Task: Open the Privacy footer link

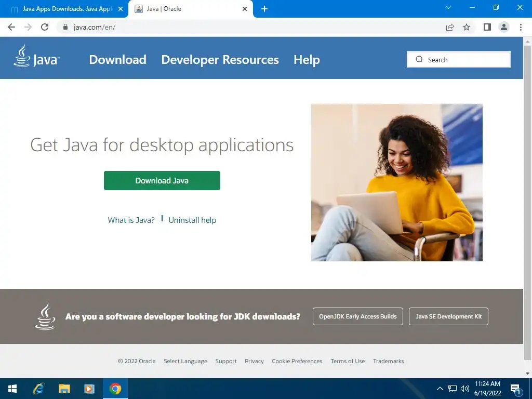Action: [x=254, y=361]
